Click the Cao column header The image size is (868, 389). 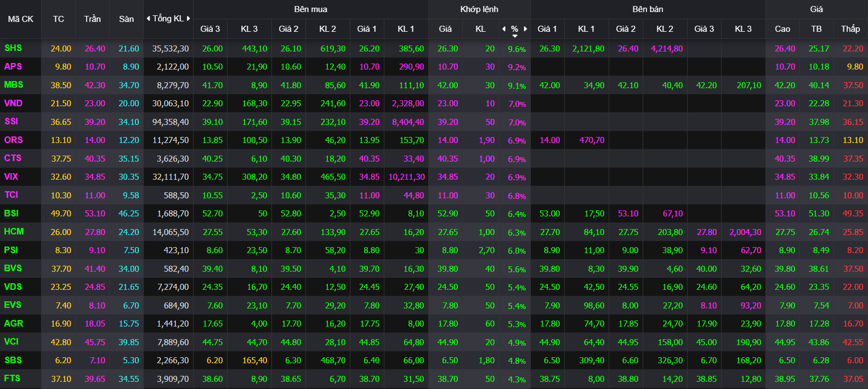(782, 29)
